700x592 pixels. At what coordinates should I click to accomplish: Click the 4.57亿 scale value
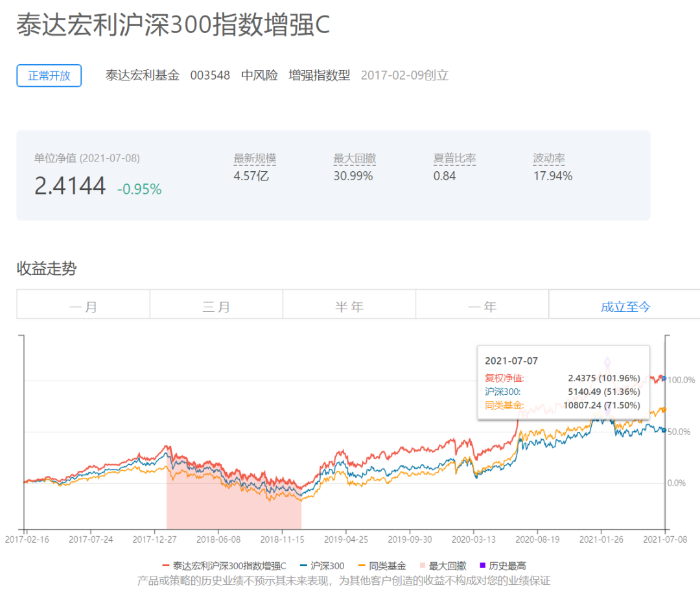coord(251,176)
